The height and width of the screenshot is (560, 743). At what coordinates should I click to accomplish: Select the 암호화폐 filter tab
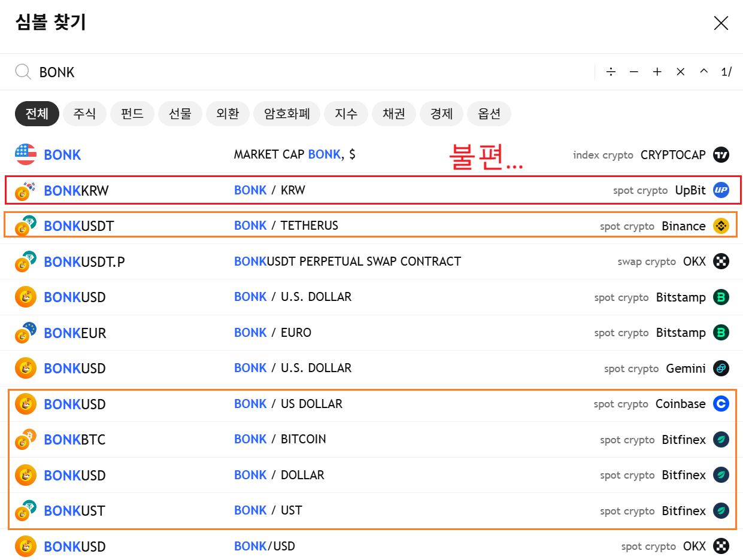coord(287,114)
